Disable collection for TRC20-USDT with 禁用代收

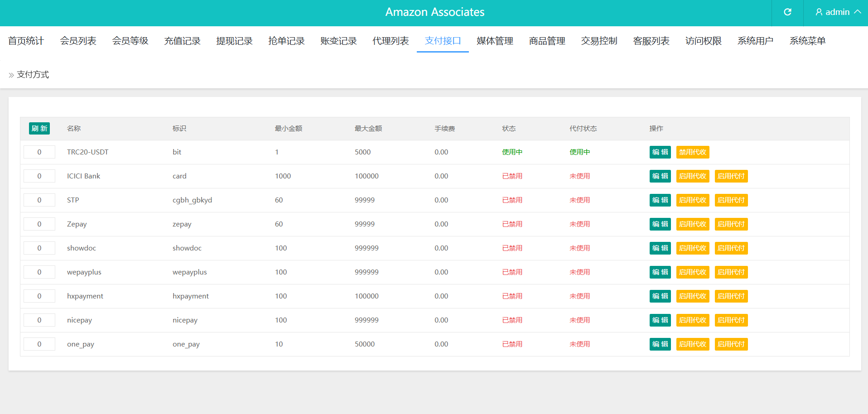coord(692,152)
